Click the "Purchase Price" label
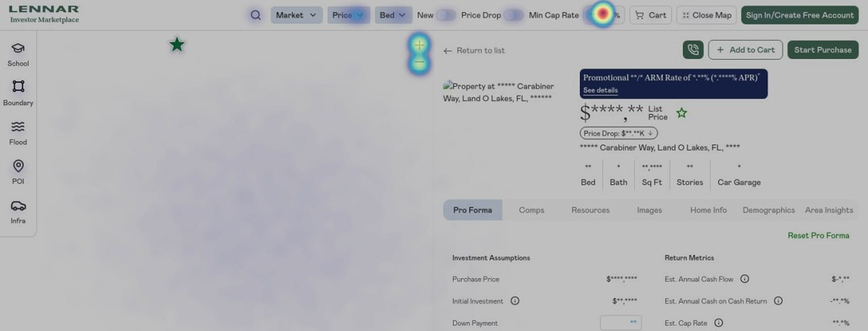Viewport: 868px width, 331px height. [475, 279]
